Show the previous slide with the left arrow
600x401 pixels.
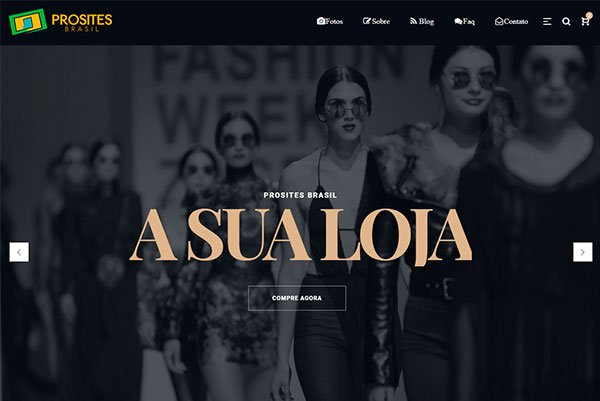point(19,252)
